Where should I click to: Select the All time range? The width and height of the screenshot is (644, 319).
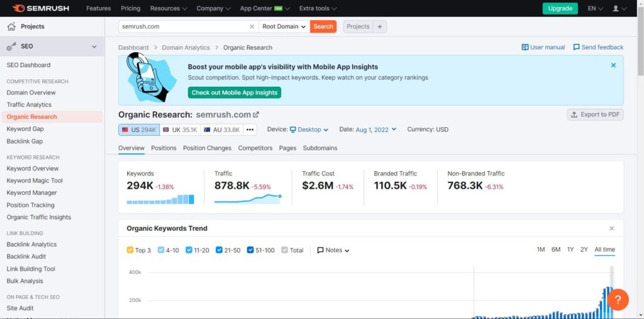tap(604, 250)
